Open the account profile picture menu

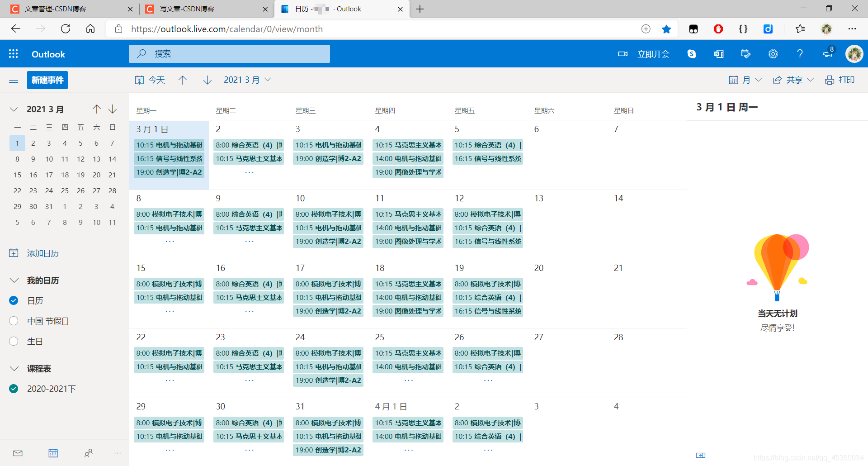854,54
